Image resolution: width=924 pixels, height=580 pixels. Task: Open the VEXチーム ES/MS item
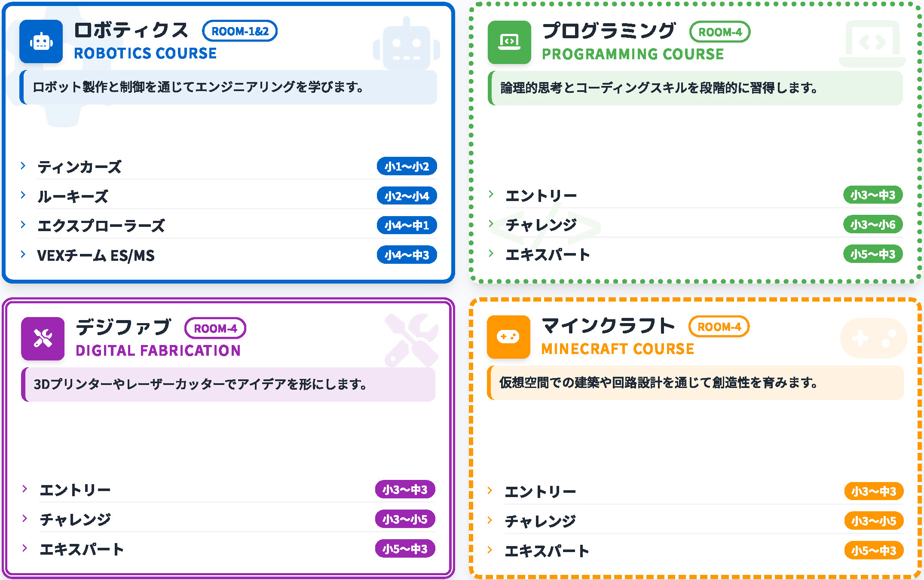click(x=95, y=256)
